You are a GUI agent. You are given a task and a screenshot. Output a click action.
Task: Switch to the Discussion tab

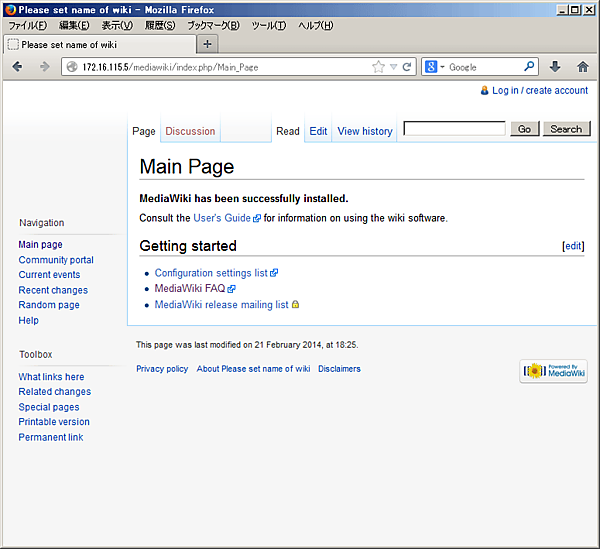coord(190,131)
